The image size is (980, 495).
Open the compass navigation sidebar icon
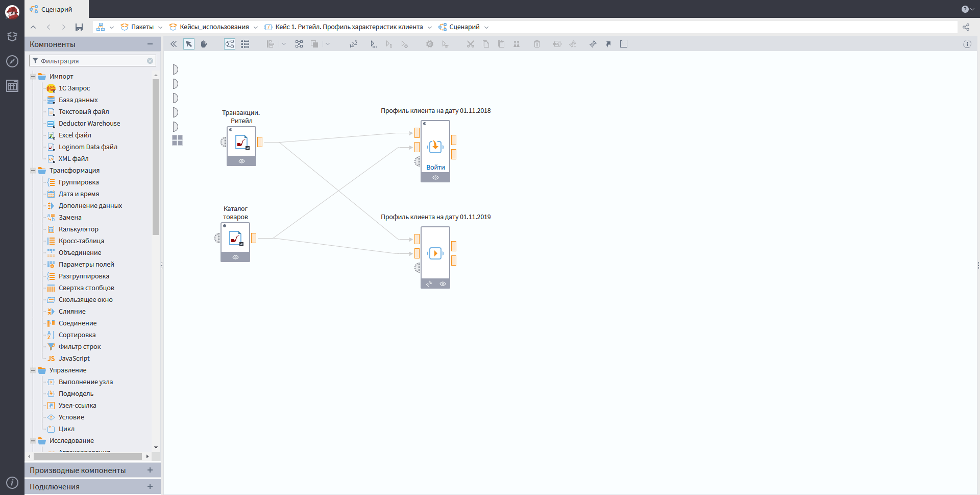[x=12, y=61]
